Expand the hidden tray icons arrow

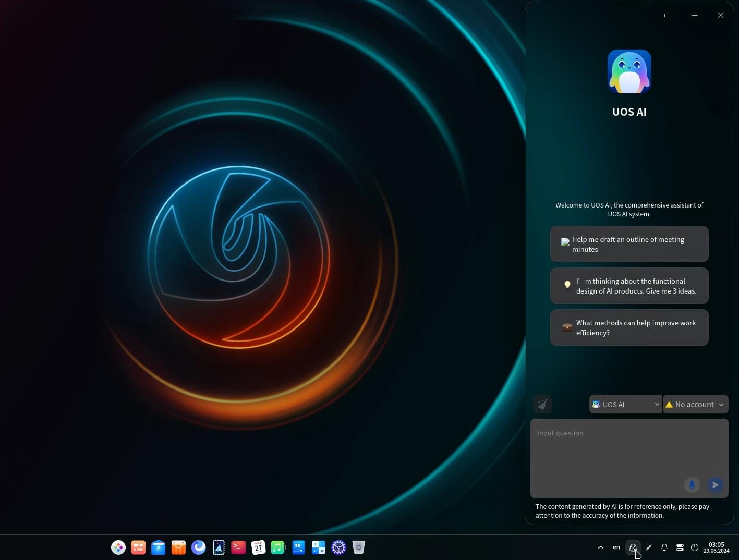601,547
